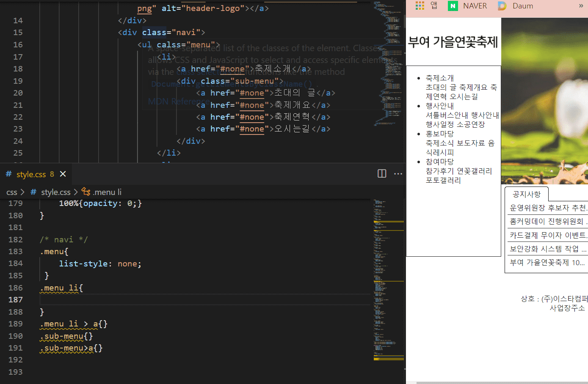Open the 참여마당 menu link

[x=440, y=162]
